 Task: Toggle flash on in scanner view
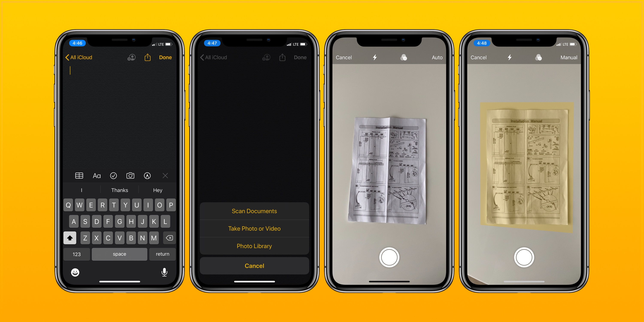[376, 58]
